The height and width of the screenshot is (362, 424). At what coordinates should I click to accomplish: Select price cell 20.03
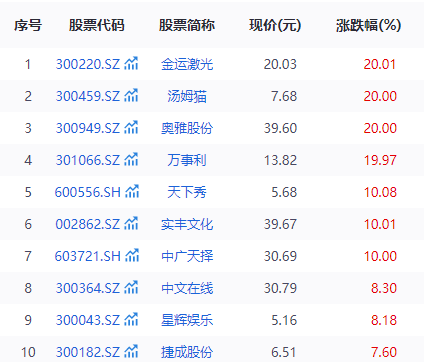280,64
